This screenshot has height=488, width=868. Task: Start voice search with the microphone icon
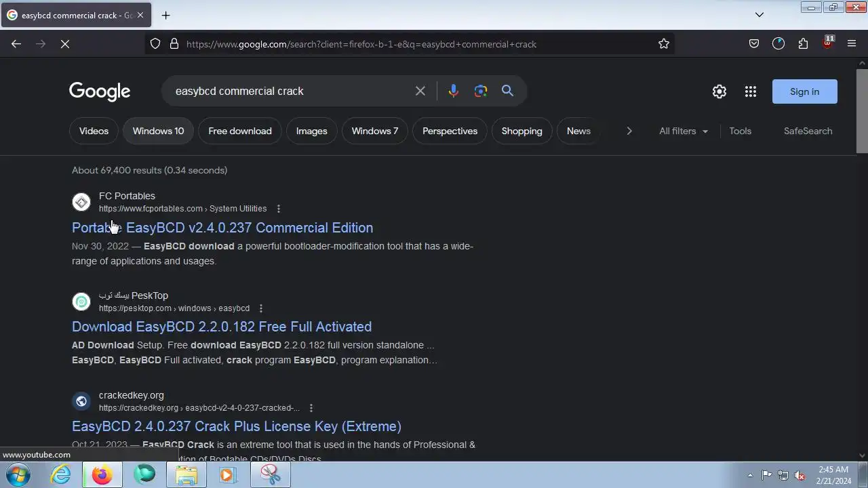tap(454, 91)
